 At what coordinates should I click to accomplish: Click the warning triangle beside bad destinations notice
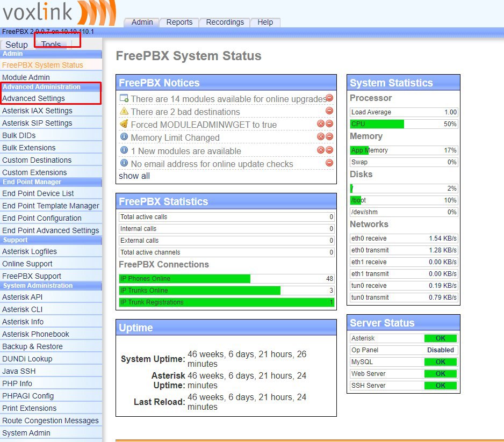[124, 111]
